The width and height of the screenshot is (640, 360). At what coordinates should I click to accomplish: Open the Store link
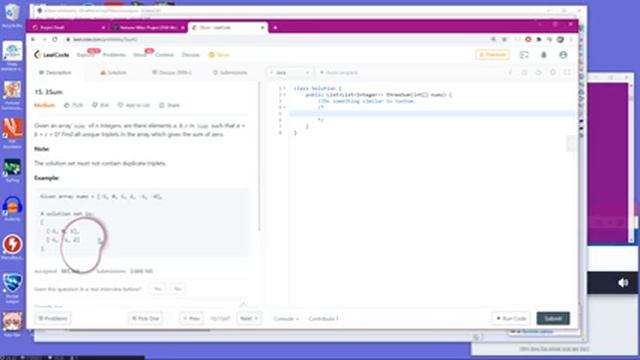coord(219,55)
